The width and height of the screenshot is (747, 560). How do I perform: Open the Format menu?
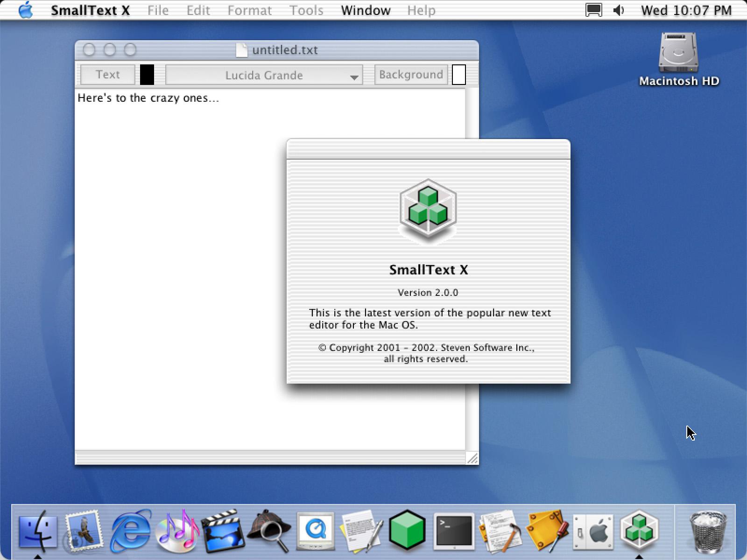click(x=249, y=10)
